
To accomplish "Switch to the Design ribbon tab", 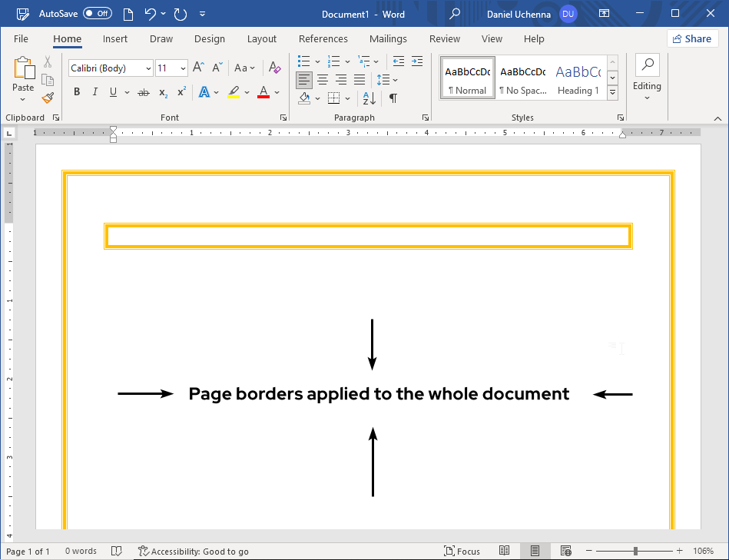I will coord(209,38).
